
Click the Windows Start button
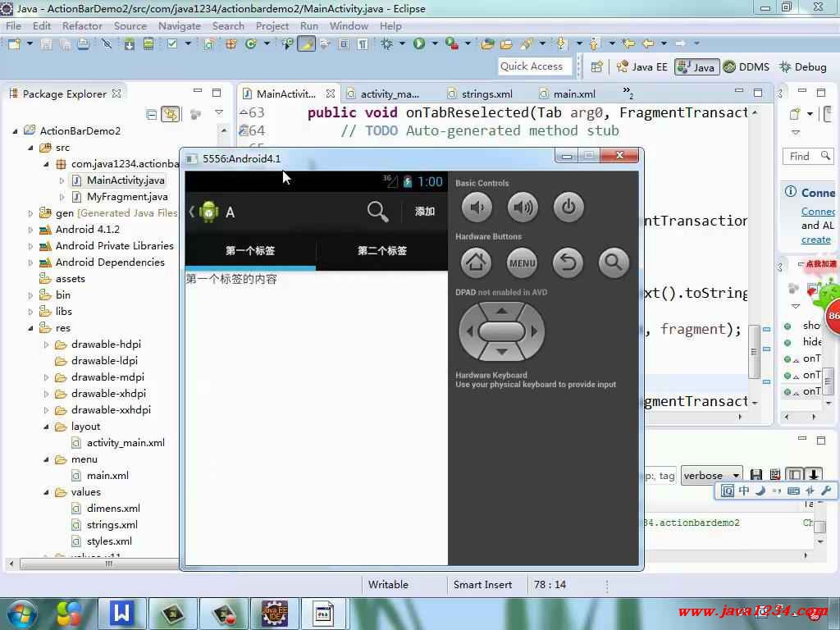[x=21, y=614]
